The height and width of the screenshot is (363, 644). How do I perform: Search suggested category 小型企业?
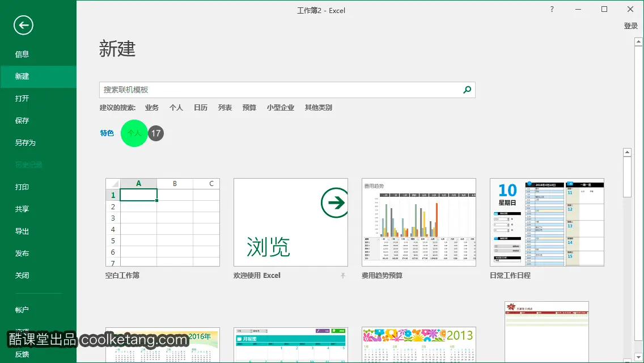[281, 108]
